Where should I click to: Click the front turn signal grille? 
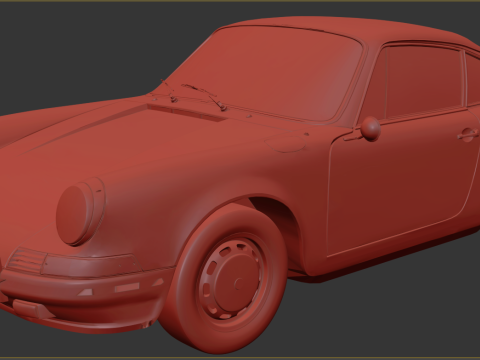point(27,260)
